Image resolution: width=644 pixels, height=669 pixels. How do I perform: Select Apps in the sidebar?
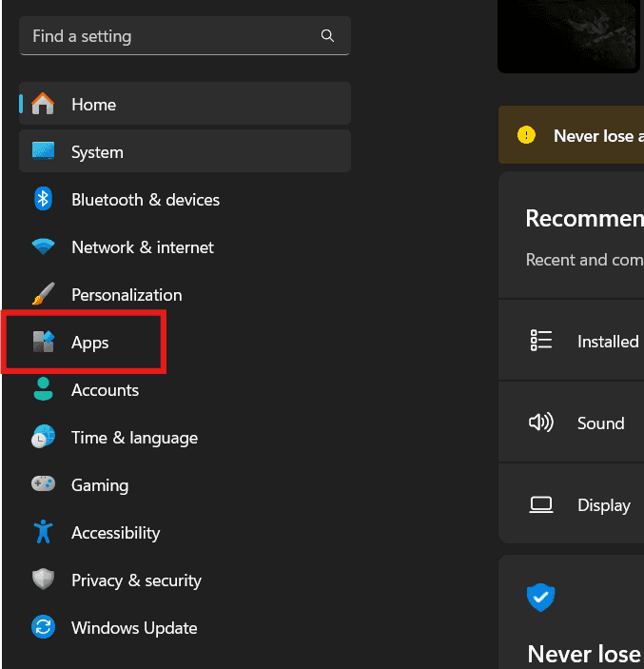click(185, 343)
